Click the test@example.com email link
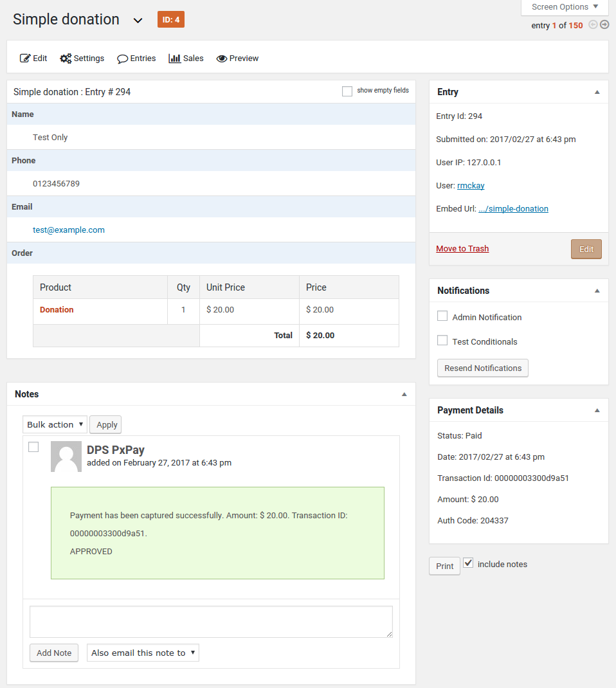616x688 pixels. [x=69, y=230]
